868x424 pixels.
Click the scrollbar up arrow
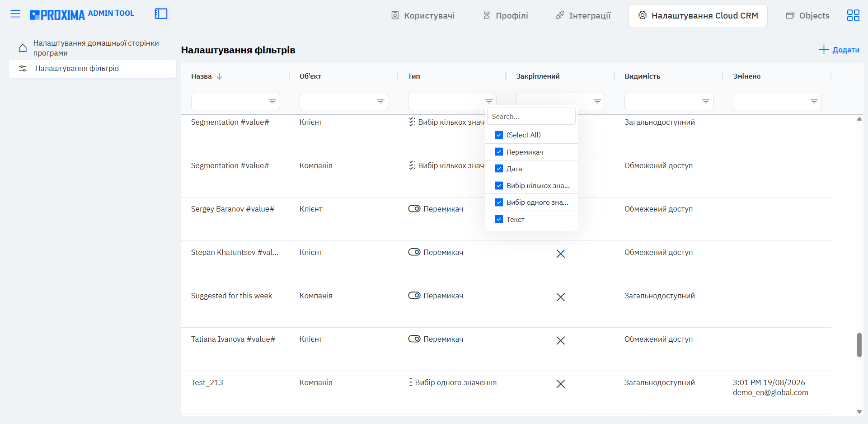tap(859, 119)
